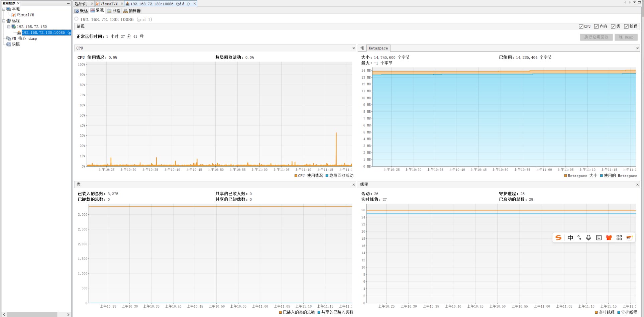Toggle Chinese input mode 中 icon
This screenshot has width=644, height=317.
click(570, 237)
